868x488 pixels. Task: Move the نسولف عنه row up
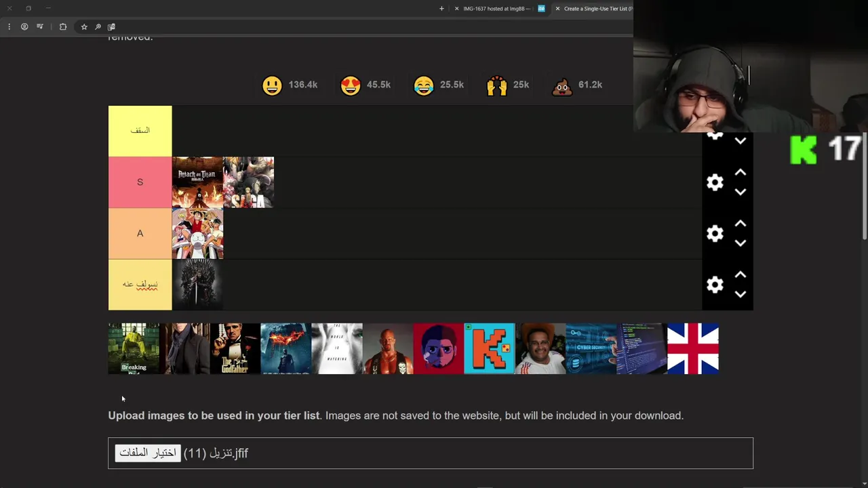[x=741, y=274]
